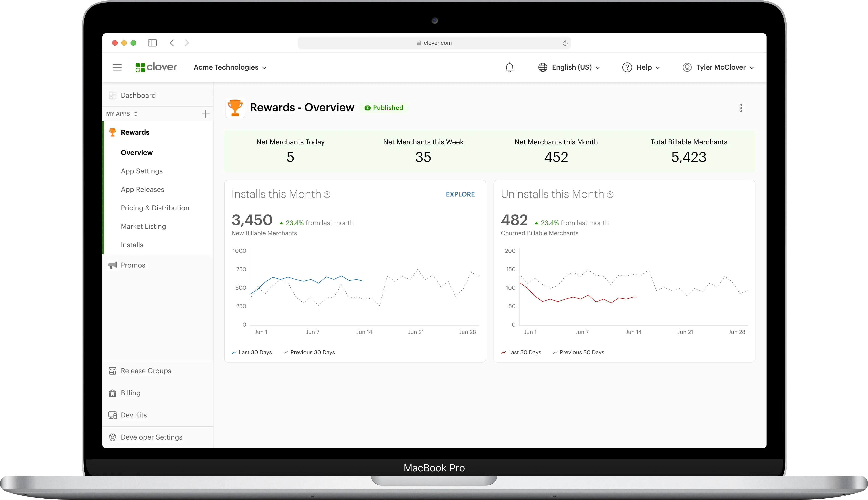Open the three-dot more options menu

coord(740,108)
